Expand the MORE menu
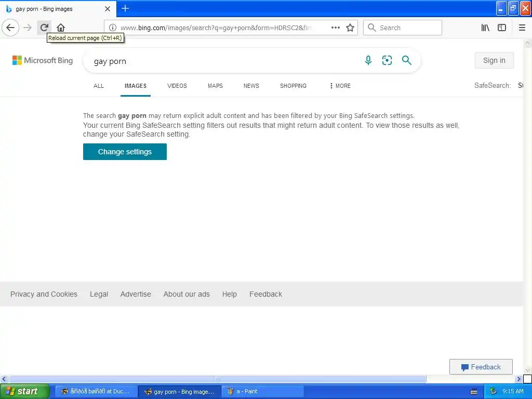The height and width of the screenshot is (399, 532). (340, 86)
